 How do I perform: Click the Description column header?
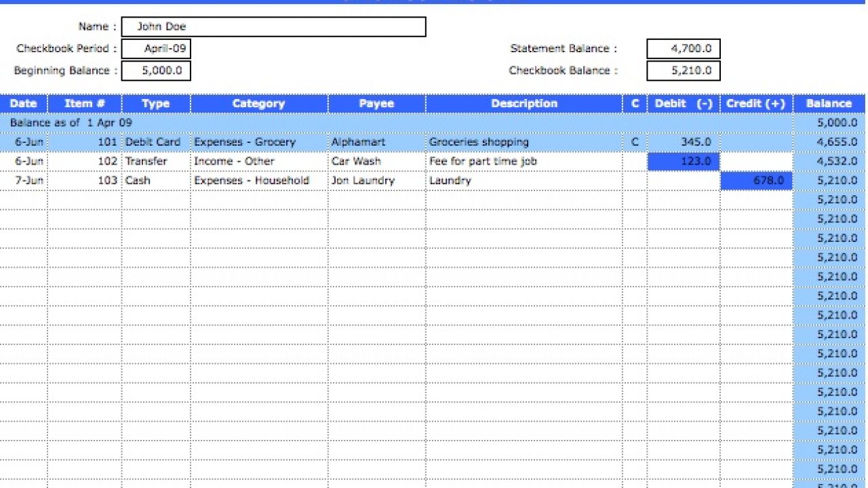524,103
